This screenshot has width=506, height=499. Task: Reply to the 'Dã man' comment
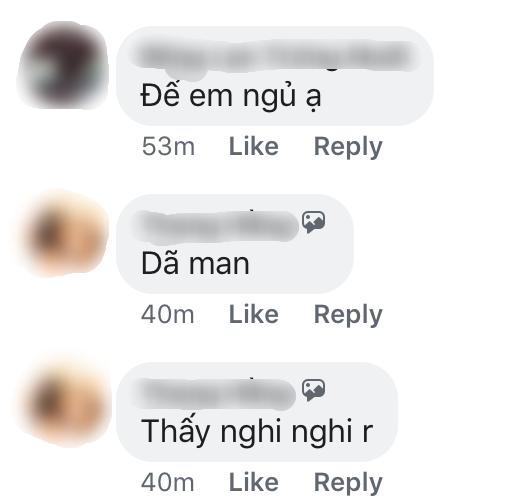[x=348, y=315]
